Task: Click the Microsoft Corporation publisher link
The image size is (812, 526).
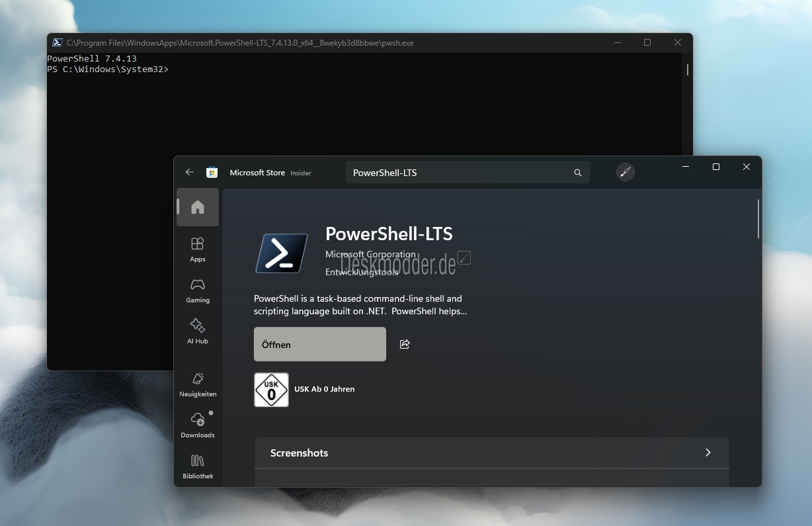Action: pos(370,254)
